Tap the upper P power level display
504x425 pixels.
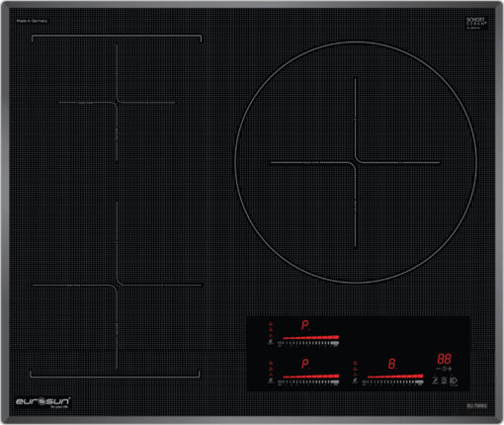305,325
